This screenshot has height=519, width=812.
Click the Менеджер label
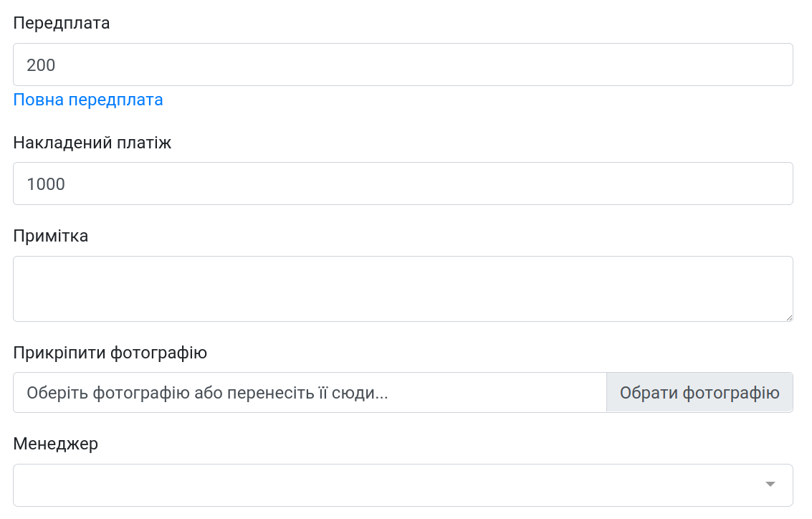click(x=55, y=444)
